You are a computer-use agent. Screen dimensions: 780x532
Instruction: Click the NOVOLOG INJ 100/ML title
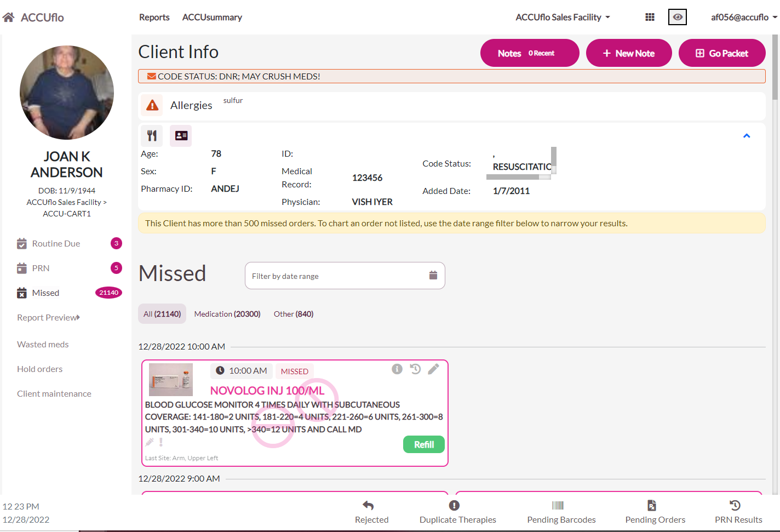pyautogui.click(x=267, y=391)
